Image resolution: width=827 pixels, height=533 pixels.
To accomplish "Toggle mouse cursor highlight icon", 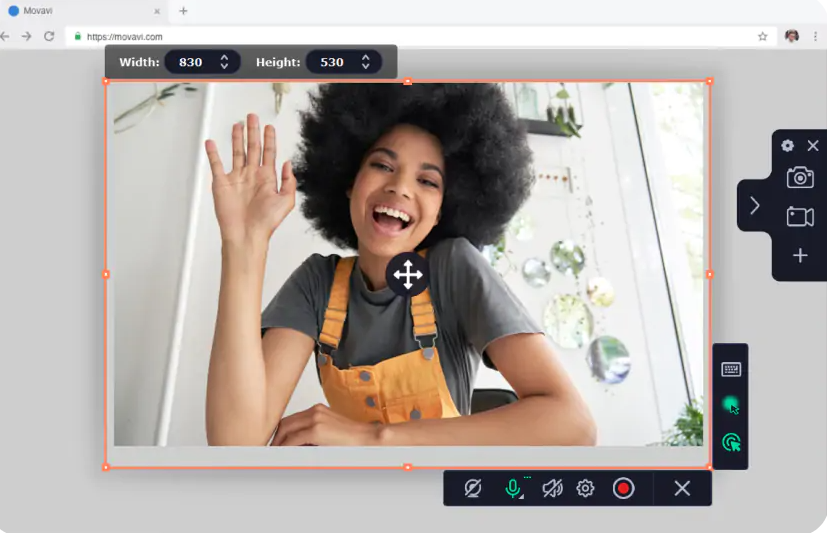I will (x=731, y=405).
